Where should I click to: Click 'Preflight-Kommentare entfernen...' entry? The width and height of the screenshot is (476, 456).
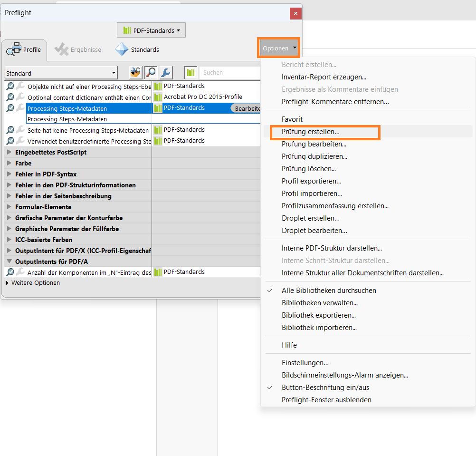335,102
